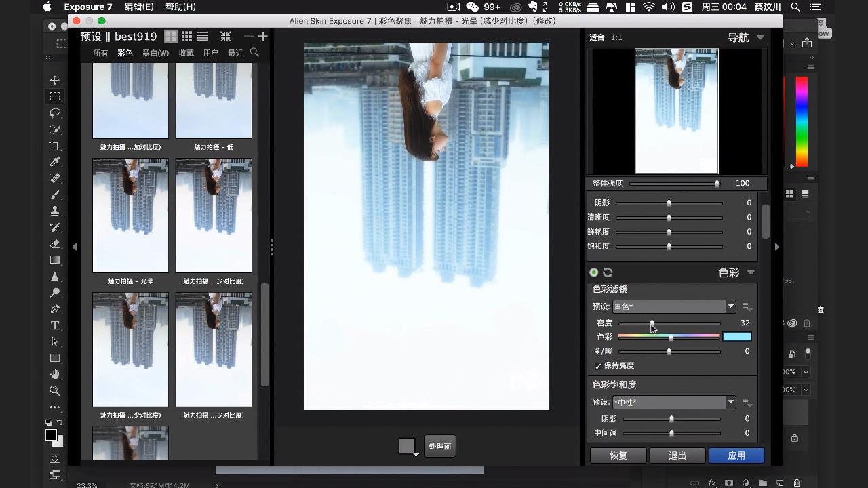Select the Eraser tool
This screenshot has width=868, height=488.
point(55,243)
